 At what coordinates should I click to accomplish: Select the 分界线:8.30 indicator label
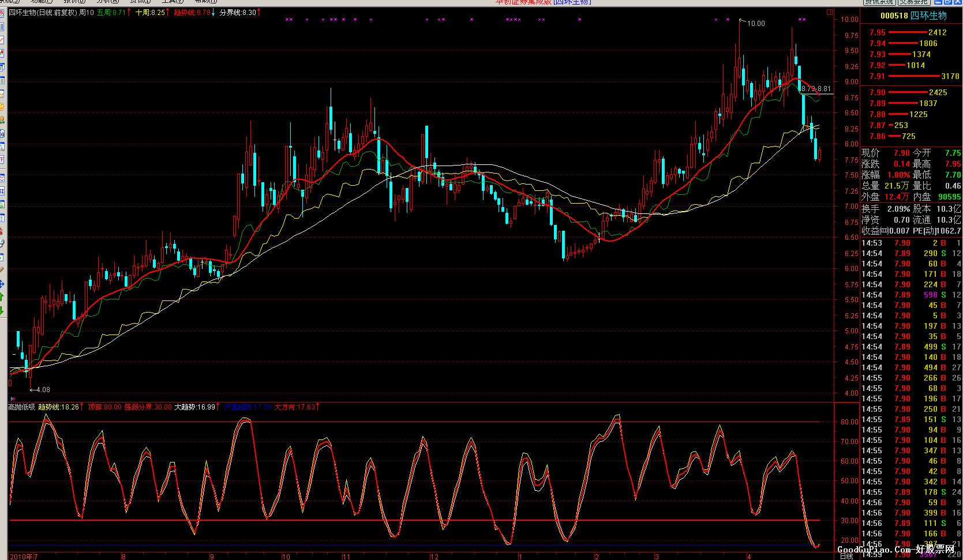[239, 12]
